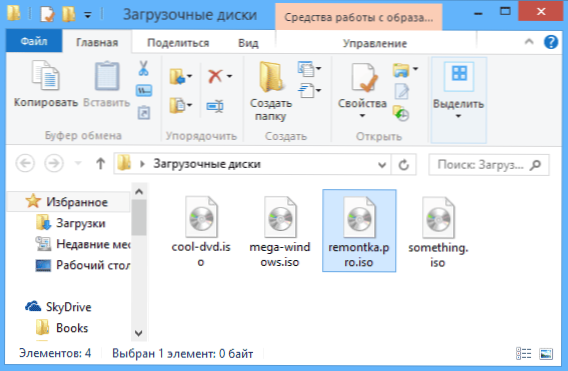Collapse the ribbon with the chevron
568x371 pixels.
[529, 41]
